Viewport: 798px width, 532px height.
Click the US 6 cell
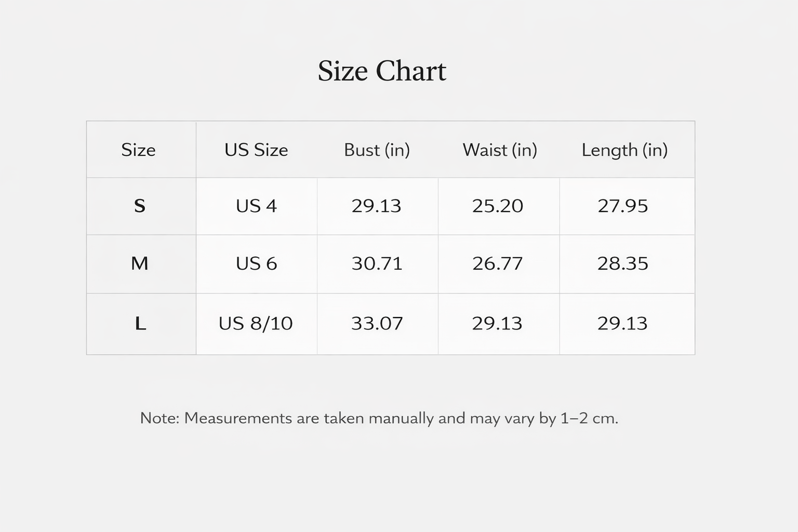(256, 264)
